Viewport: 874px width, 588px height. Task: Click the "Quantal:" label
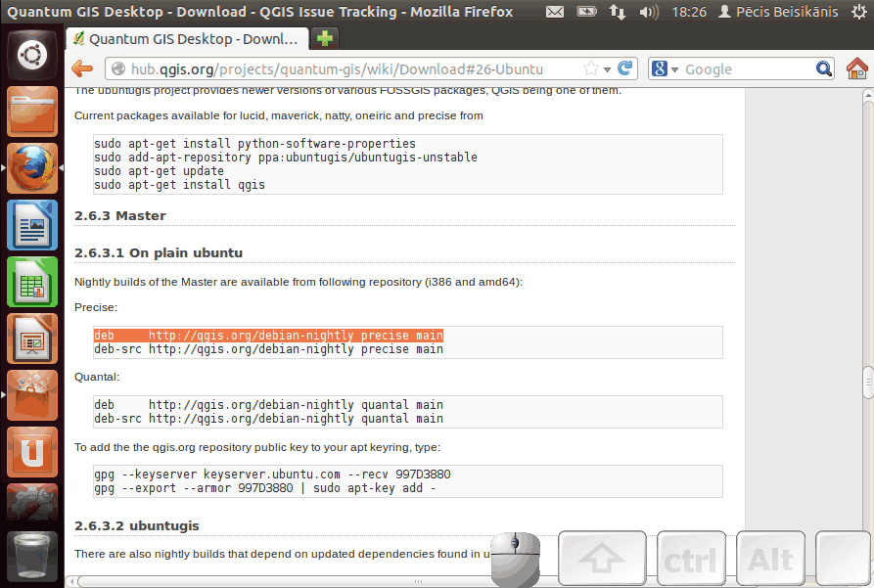click(97, 377)
